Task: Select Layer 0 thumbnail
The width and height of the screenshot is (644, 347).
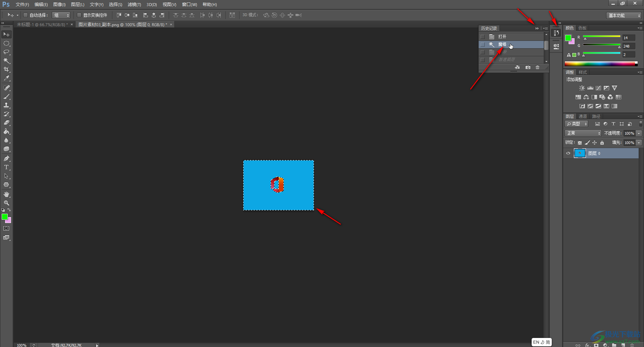Action: [580, 153]
